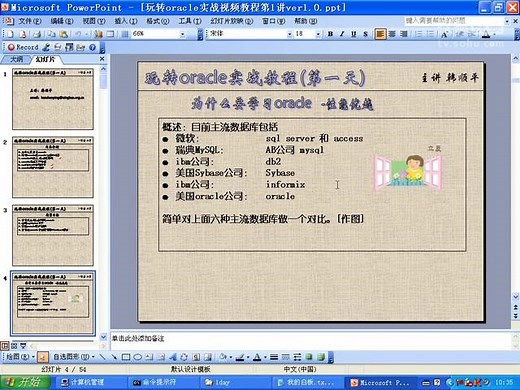Click the New blank presentation icon

[11, 34]
